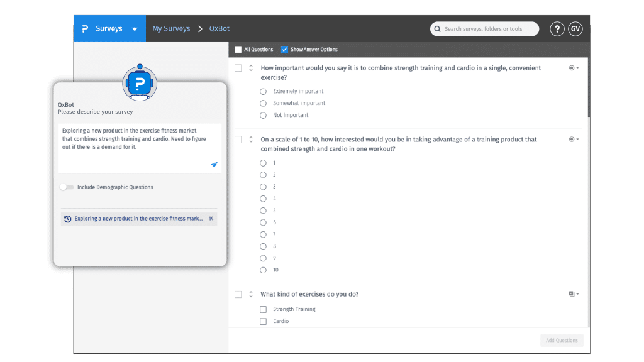
Task: Open question type dropdown for the importance question
Action: (x=574, y=68)
